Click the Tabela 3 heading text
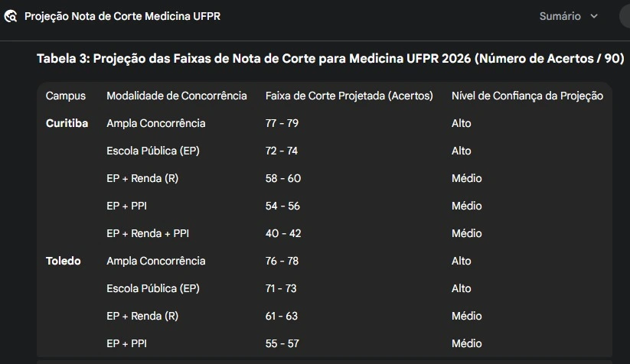The height and width of the screenshot is (364, 630). pos(331,59)
